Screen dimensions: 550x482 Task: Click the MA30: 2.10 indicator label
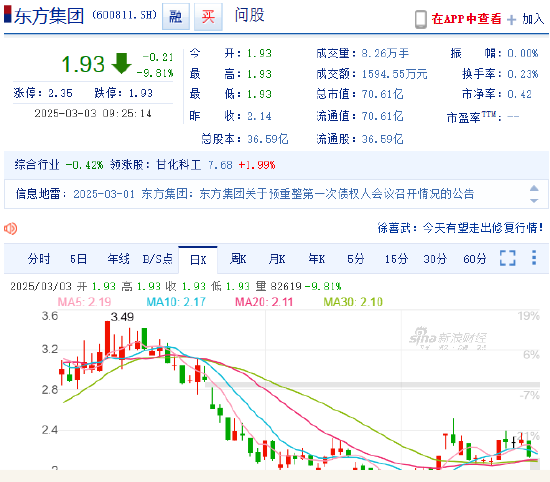(x=353, y=302)
